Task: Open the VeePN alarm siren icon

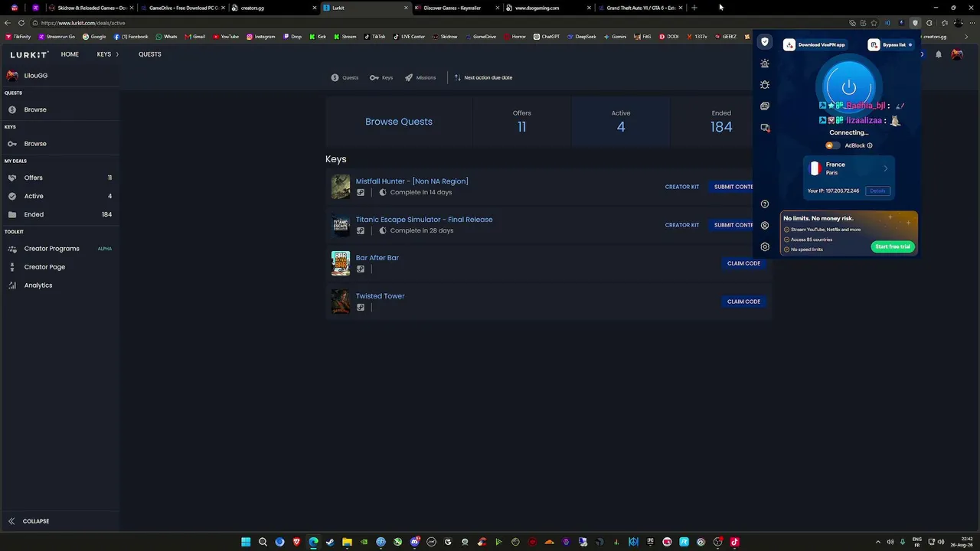Action: click(x=764, y=64)
